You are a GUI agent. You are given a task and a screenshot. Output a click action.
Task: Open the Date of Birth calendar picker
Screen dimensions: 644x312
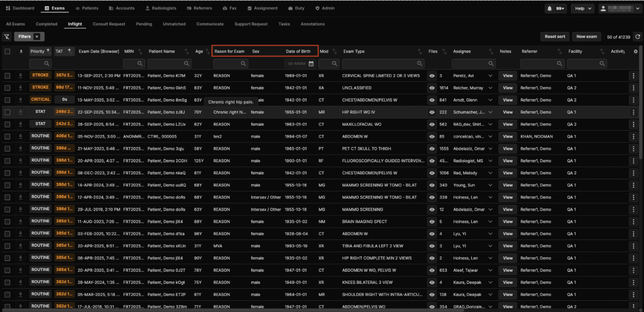coord(311,64)
